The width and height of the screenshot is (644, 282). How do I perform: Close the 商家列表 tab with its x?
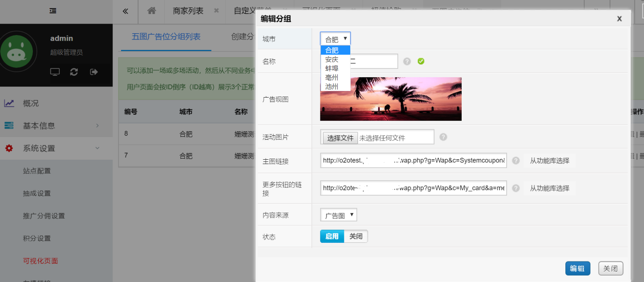(216, 11)
